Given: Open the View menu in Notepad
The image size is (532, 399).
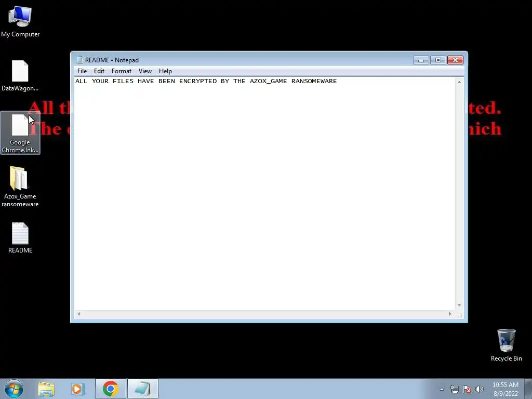Looking at the screenshot, I should (145, 71).
